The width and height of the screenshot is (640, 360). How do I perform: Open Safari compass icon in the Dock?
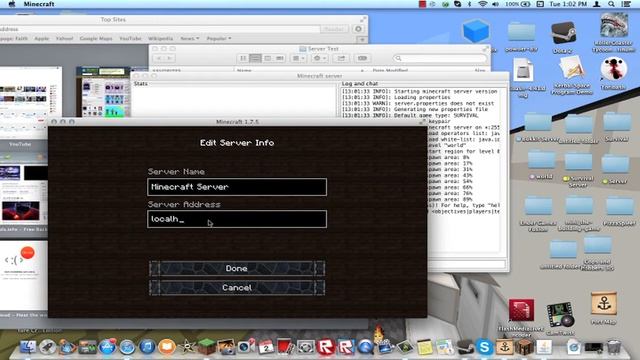[127, 347]
